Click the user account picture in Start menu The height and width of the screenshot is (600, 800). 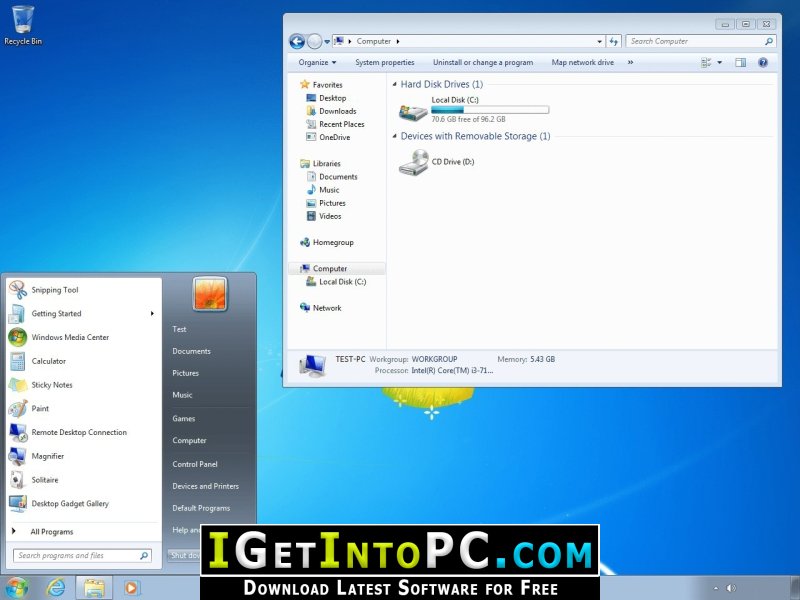click(x=210, y=294)
